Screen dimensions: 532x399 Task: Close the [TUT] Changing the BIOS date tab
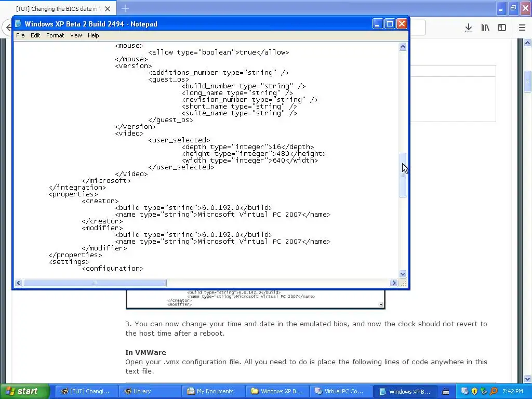pyautogui.click(x=108, y=9)
